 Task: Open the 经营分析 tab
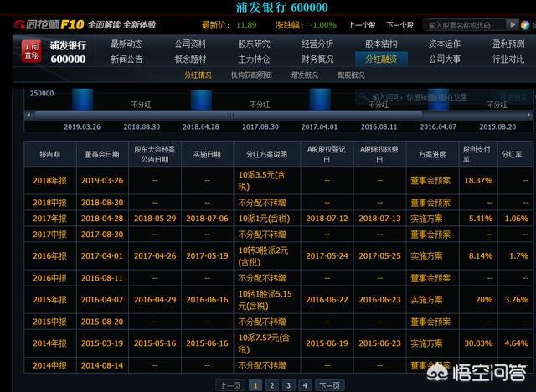point(317,44)
